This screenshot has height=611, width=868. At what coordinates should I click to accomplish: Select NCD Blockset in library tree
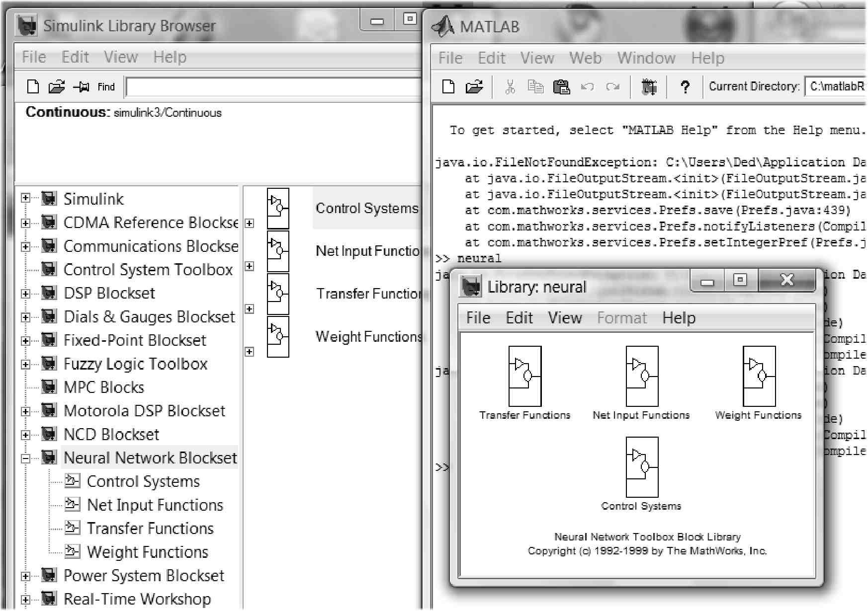click(111, 435)
